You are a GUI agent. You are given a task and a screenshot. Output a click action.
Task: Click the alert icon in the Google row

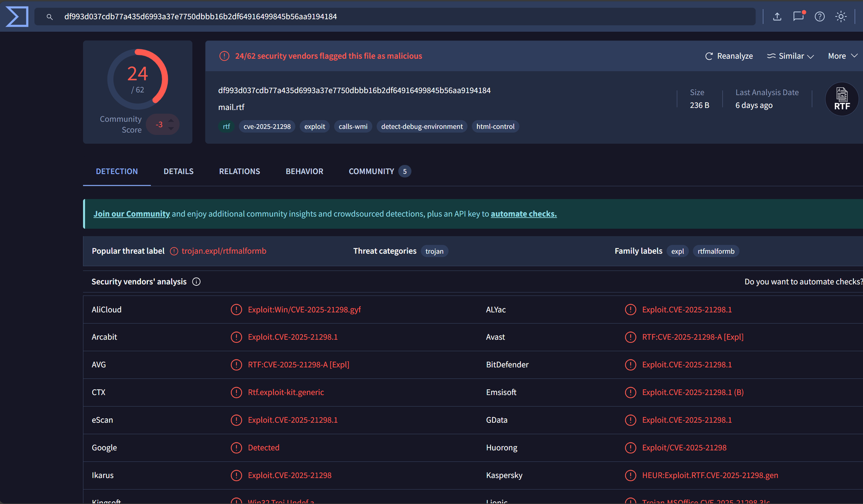[x=236, y=448]
